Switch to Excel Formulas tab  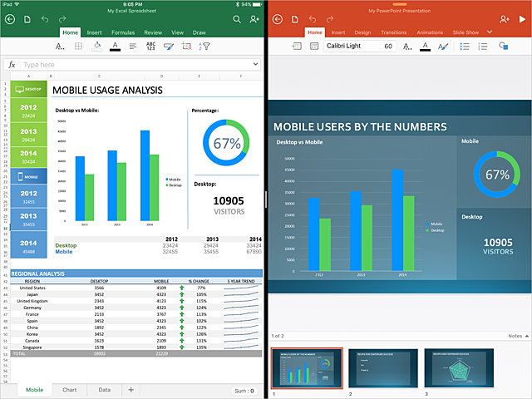123,32
